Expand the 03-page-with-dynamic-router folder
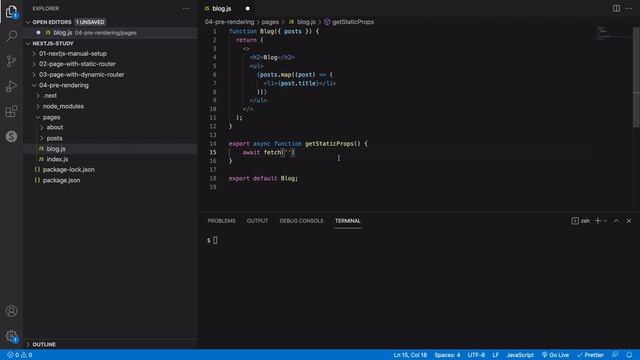Image resolution: width=640 pixels, height=360 pixels. point(82,75)
